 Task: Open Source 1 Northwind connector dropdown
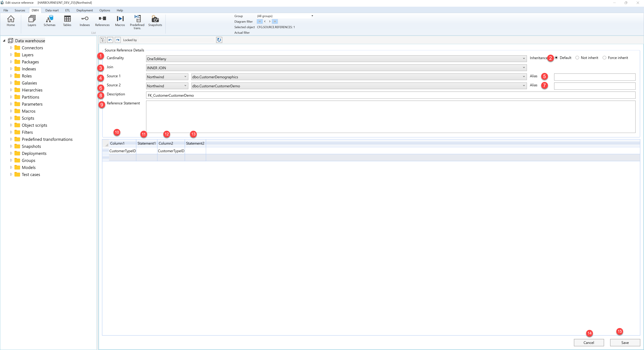coord(167,77)
